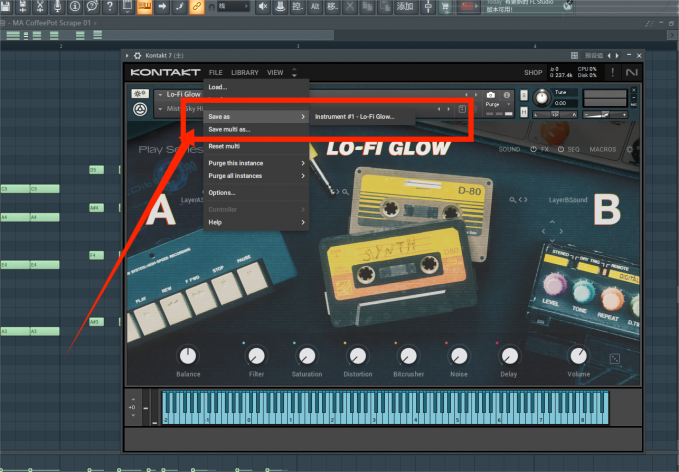The height and width of the screenshot is (472, 679).
Task: Open the VIEW menu in Kontakt
Action: (275, 73)
